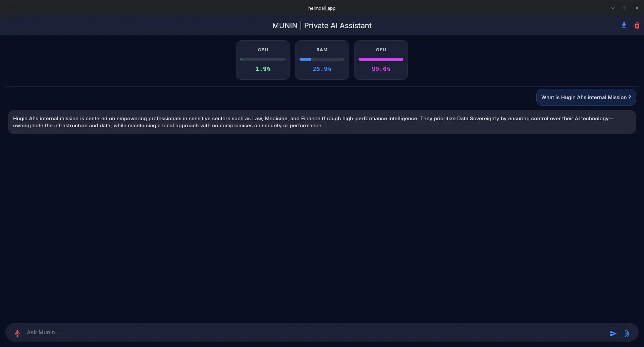Screen dimensions: 644x347
Task: Click the 'MUNIN | Private AI Assistant' heading
Action: point(322,25)
